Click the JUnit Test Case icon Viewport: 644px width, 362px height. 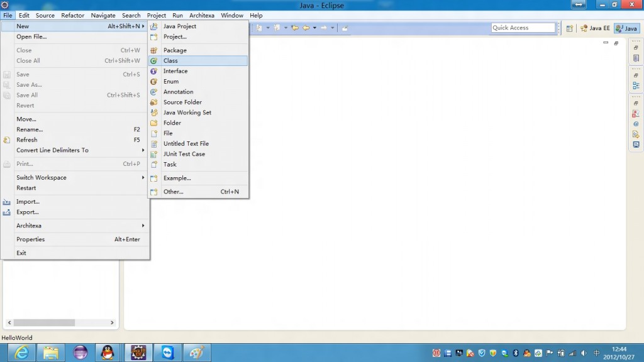pos(153,154)
